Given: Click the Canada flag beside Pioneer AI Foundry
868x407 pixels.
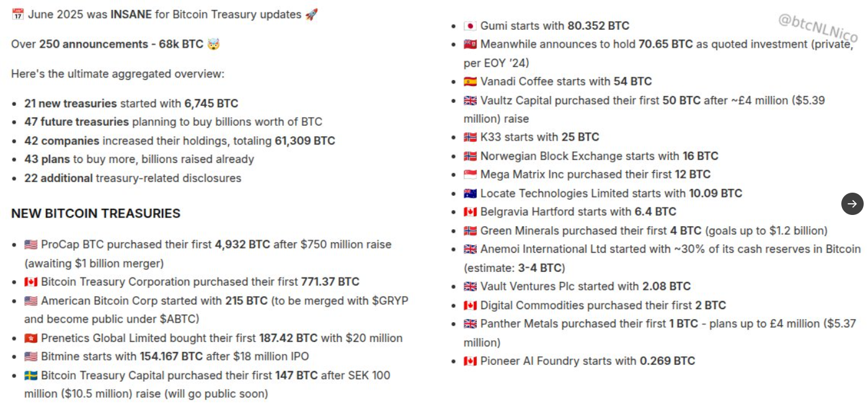Looking at the screenshot, I should (470, 361).
